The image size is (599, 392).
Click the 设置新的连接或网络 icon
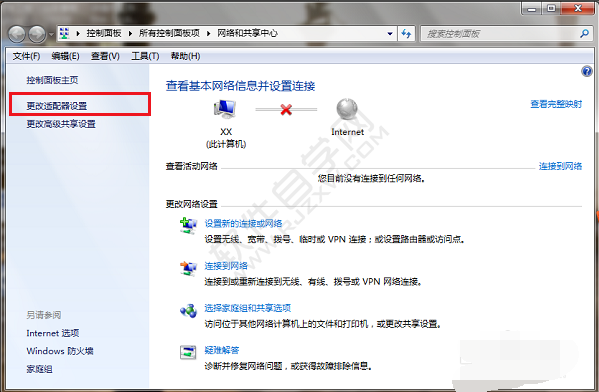[x=188, y=226]
